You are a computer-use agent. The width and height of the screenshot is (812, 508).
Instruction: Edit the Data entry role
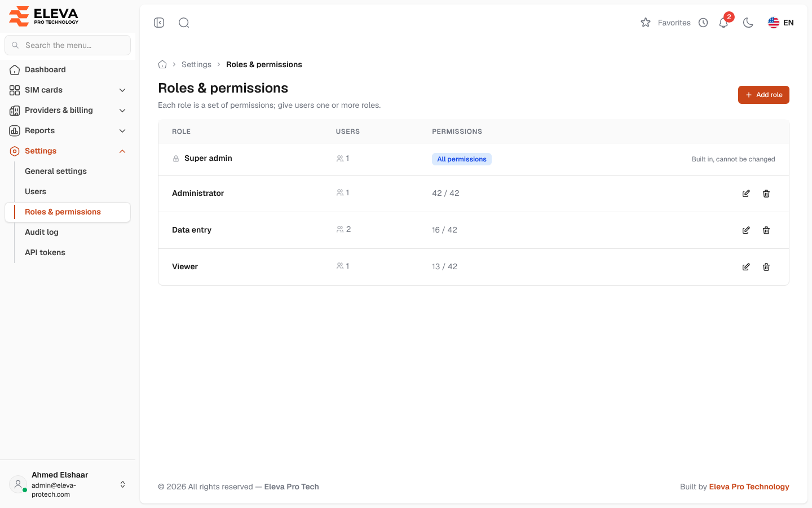(746, 230)
